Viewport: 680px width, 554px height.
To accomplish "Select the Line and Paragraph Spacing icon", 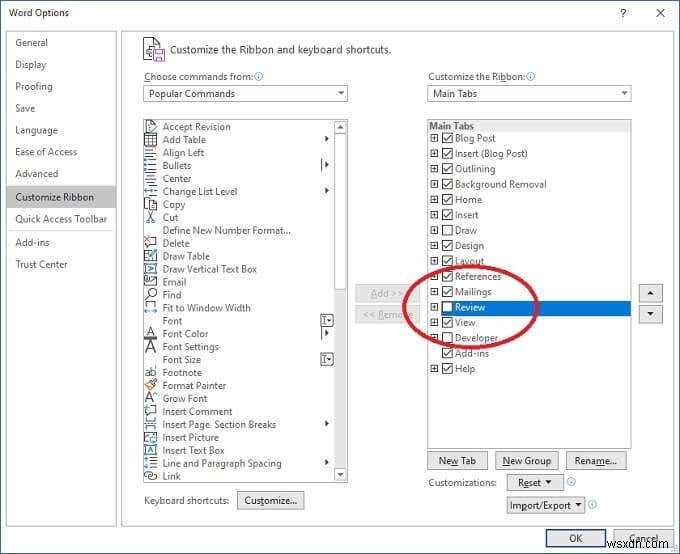I will coord(150,463).
